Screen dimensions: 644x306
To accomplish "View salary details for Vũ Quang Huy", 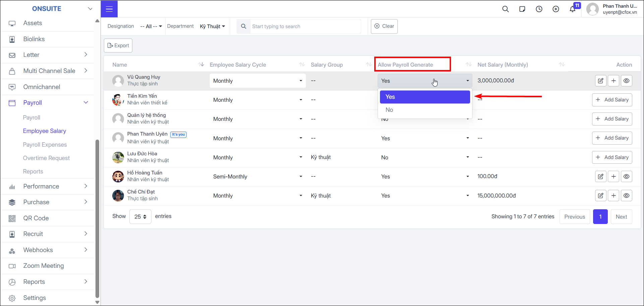I will point(627,81).
